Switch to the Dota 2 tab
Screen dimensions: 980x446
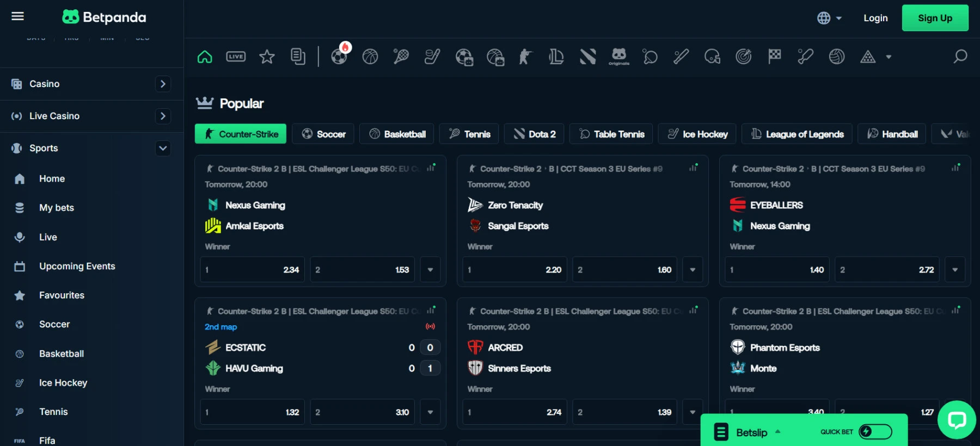coord(535,134)
